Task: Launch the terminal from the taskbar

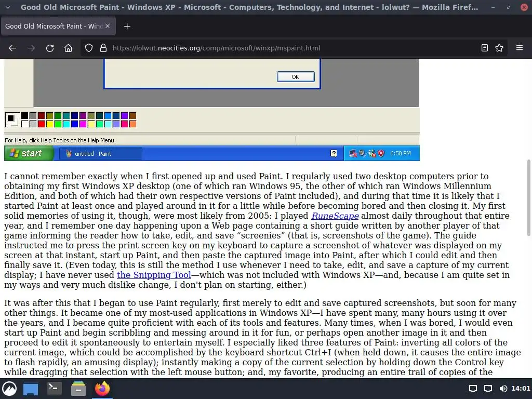Action: click(54, 389)
